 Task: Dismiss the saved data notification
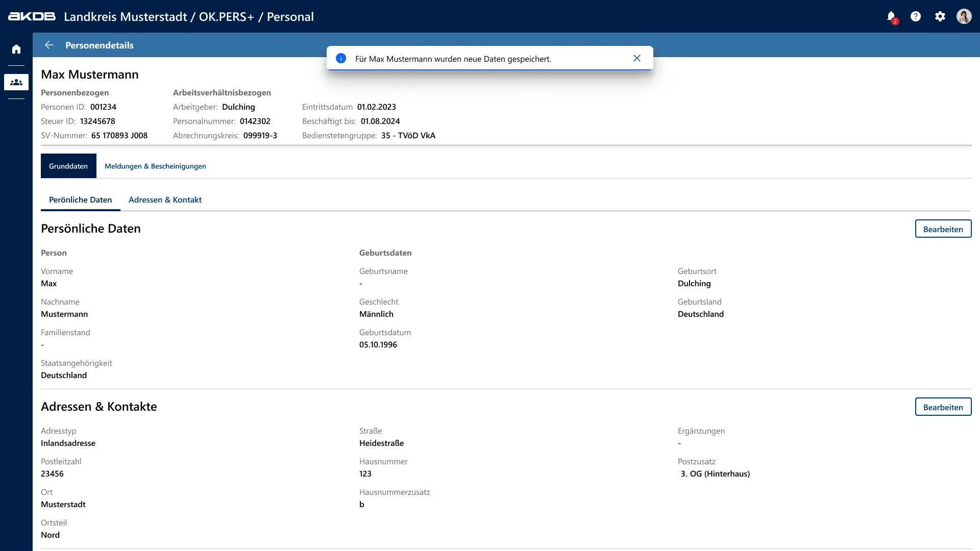pos(636,59)
